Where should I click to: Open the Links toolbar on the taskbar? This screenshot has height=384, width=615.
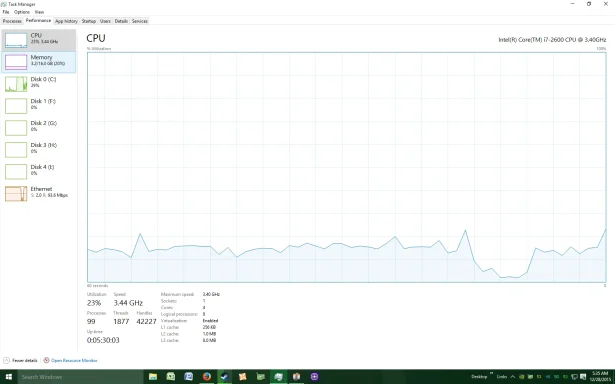pyautogui.click(x=502, y=377)
